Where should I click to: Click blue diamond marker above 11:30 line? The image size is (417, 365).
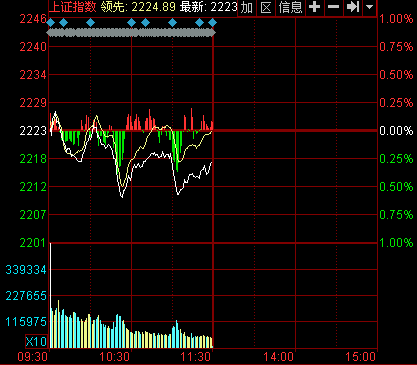(x=212, y=23)
